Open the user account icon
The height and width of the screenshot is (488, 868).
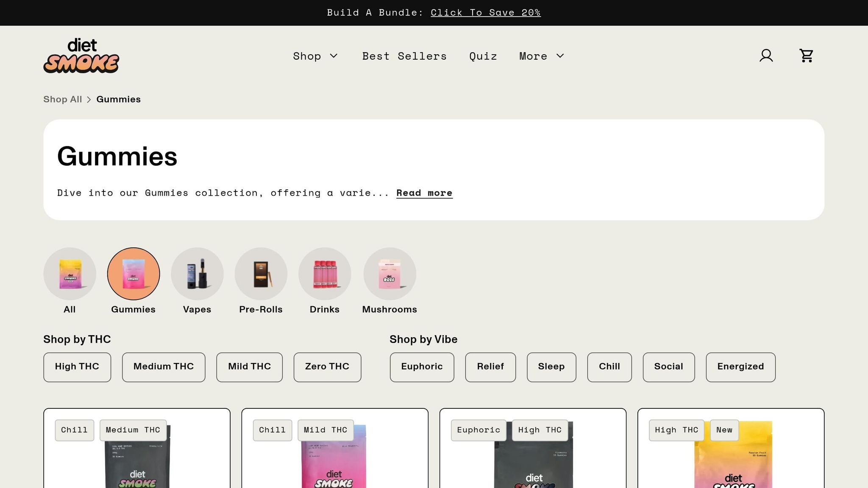[x=766, y=55]
